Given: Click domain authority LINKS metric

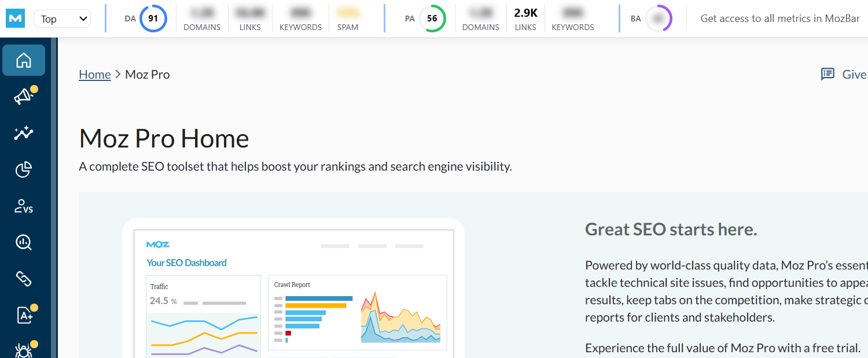Looking at the screenshot, I should [x=251, y=19].
